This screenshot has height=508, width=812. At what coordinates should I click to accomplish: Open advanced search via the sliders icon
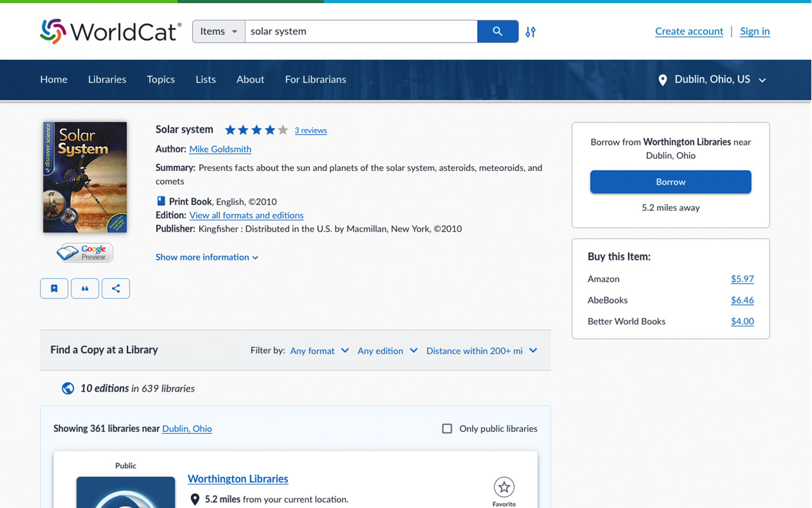click(x=530, y=31)
